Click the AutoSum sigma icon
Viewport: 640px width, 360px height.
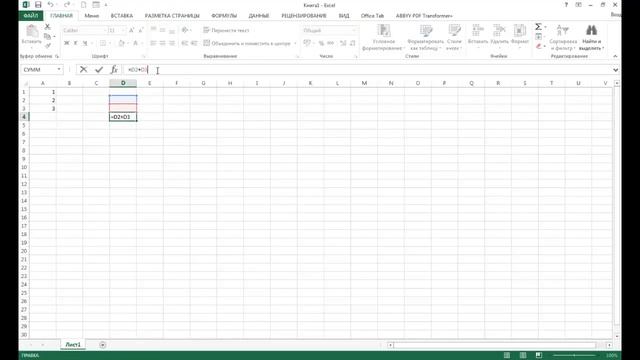[538, 27]
